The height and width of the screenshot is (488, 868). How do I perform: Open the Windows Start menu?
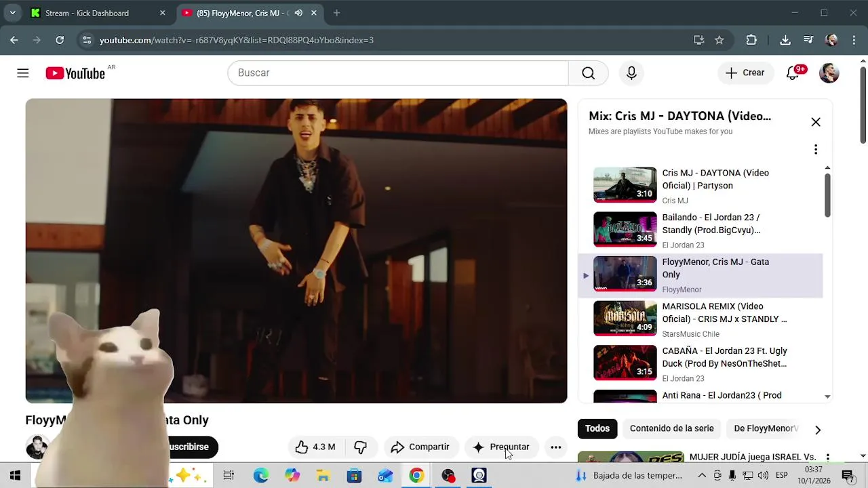coord(15,476)
